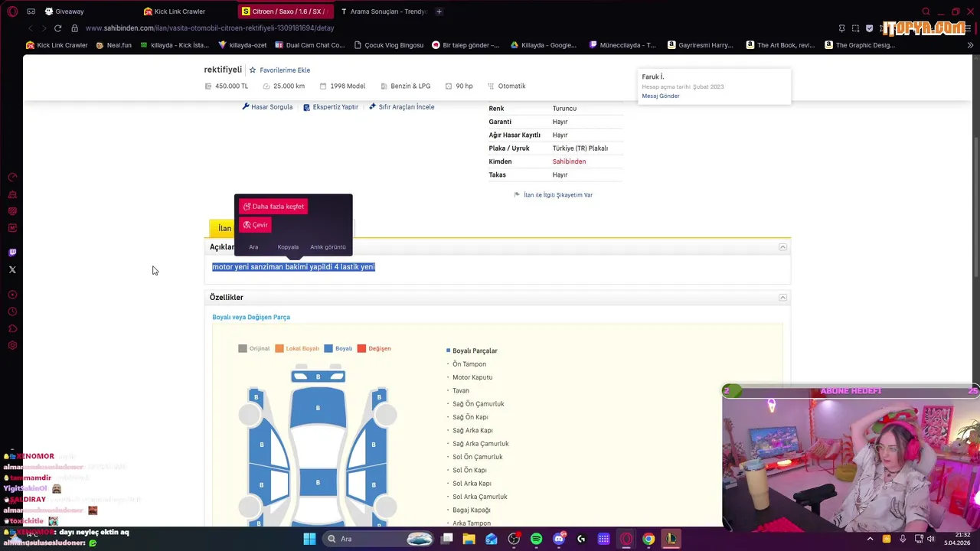Click the pin icon in address bar

point(841,28)
